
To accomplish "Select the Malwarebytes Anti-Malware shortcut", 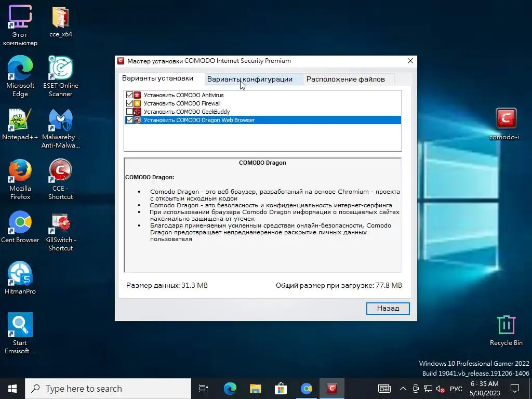I will pyautogui.click(x=61, y=128).
